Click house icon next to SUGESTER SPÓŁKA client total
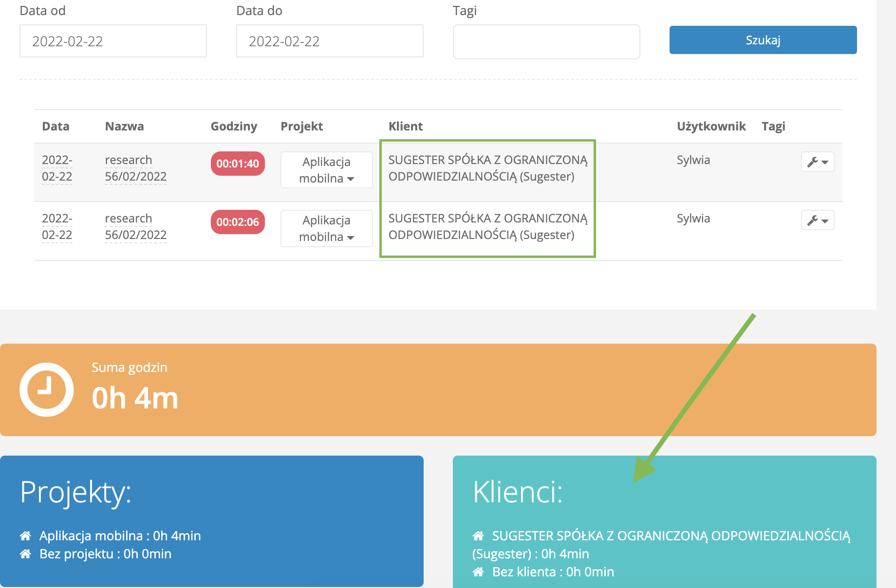896x588 pixels. (478, 535)
